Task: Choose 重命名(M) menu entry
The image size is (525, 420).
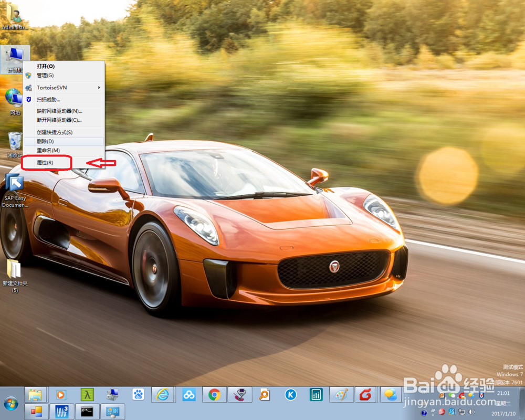Action: pos(64,150)
